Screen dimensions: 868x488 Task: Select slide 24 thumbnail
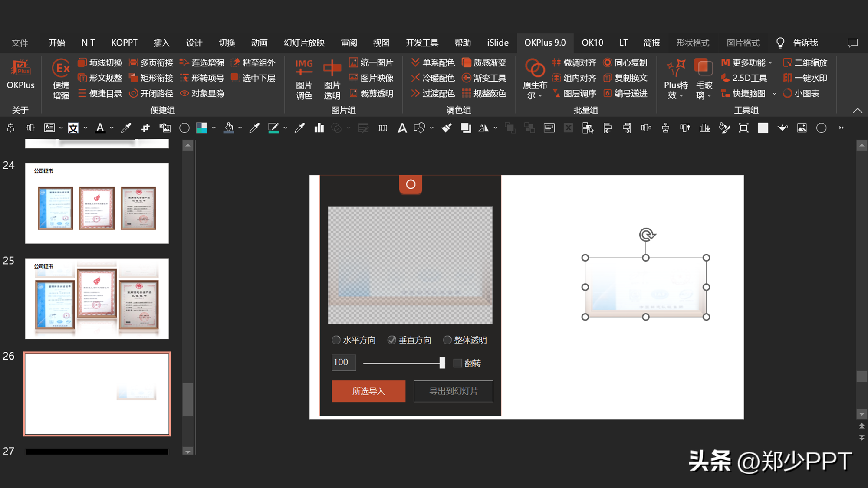[x=97, y=203]
